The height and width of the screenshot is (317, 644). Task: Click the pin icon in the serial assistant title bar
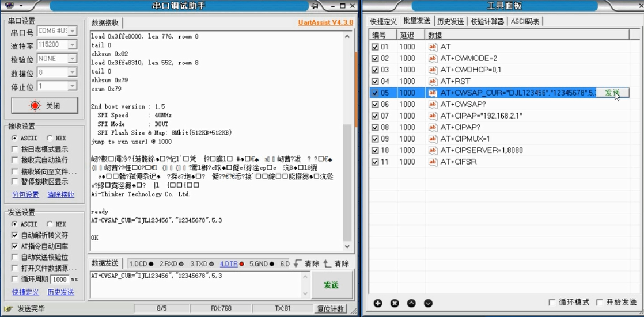click(x=315, y=6)
